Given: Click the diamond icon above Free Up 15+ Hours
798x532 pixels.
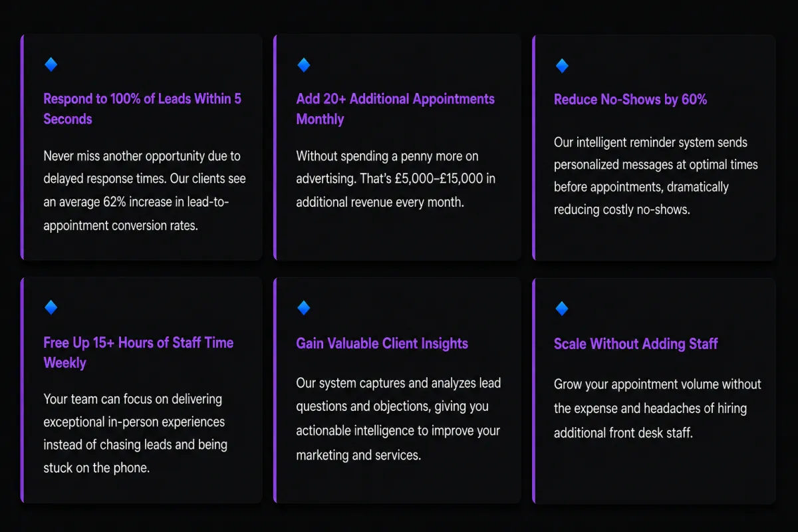Looking at the screenshot, I should [x=51, y=307].
